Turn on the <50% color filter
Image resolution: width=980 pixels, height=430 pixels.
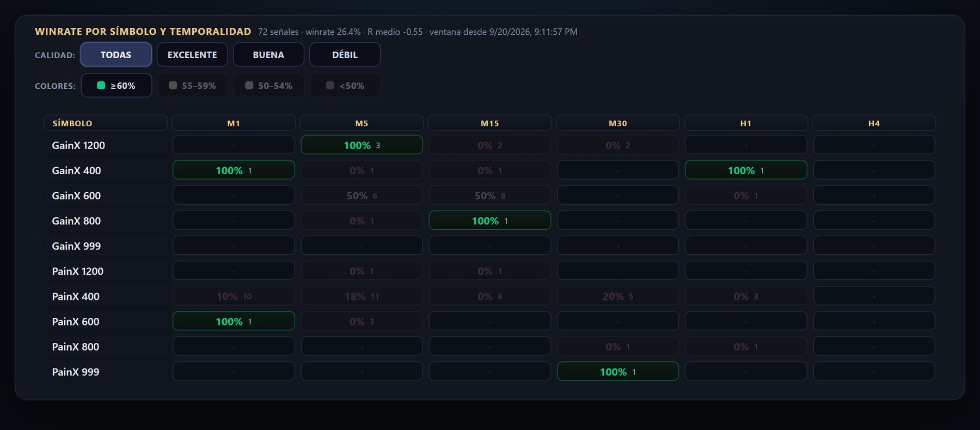pyautogui.click(x=345, y=85)
